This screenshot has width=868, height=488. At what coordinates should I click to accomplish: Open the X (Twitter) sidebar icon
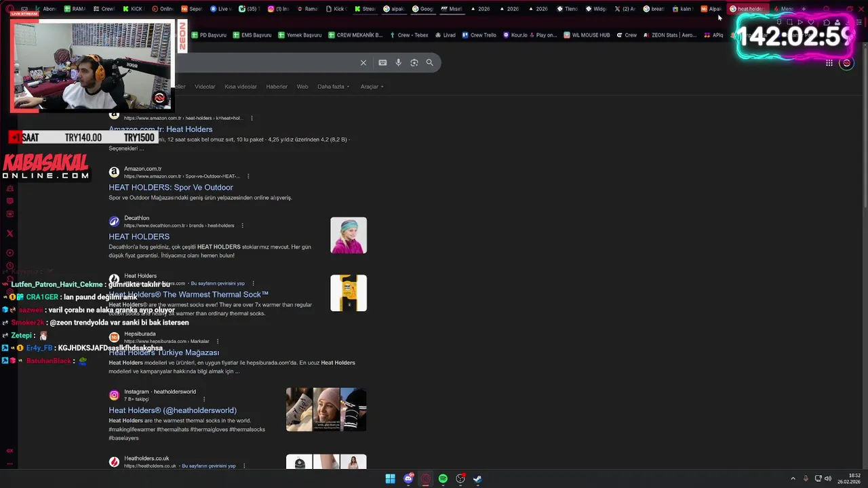(9, 233)
